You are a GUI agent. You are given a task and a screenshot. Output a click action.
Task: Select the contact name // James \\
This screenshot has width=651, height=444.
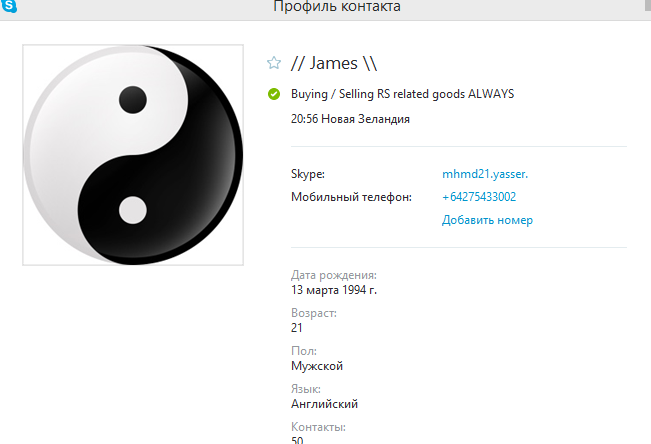334,64
